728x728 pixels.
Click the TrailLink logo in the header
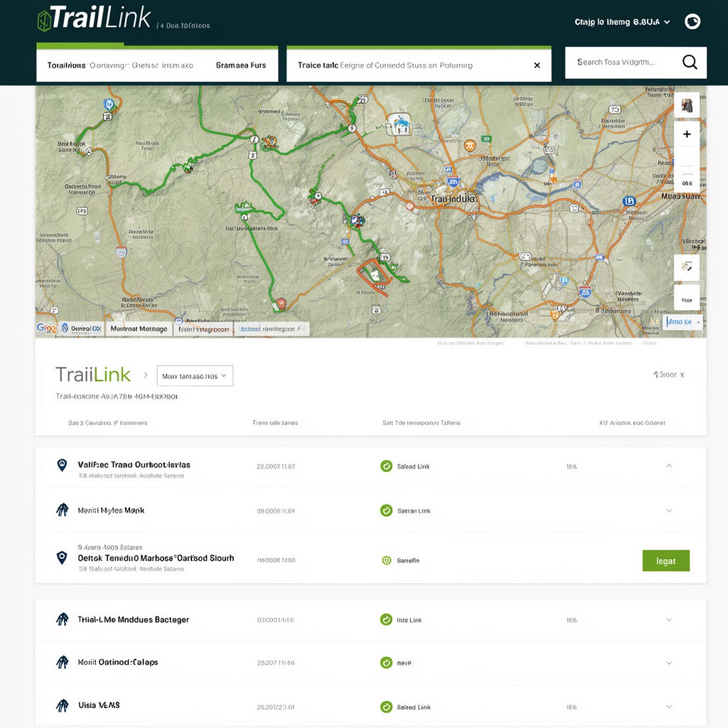[x=95, y=18]
